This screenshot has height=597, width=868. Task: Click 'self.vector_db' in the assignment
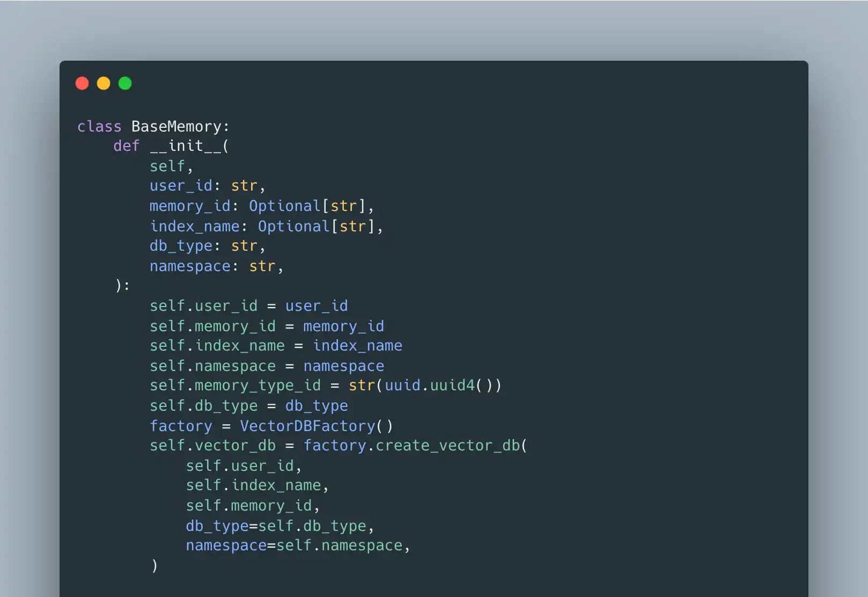[213, 446]
